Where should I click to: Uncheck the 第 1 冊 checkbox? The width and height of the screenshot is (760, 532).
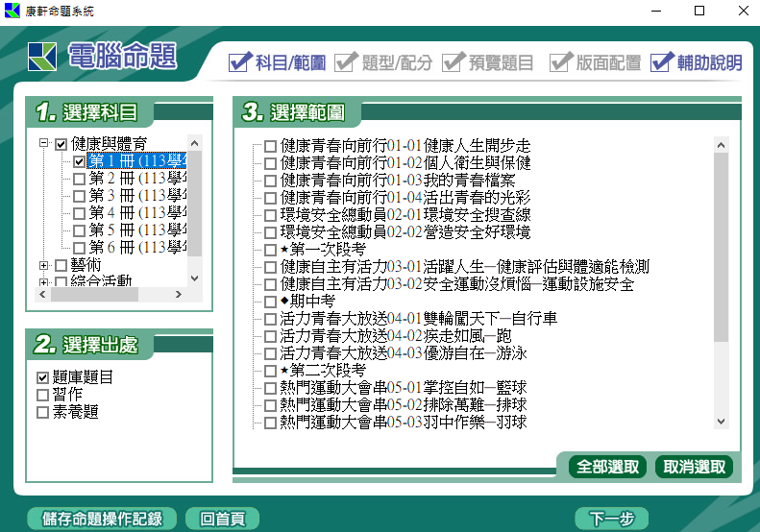[79, 161]
